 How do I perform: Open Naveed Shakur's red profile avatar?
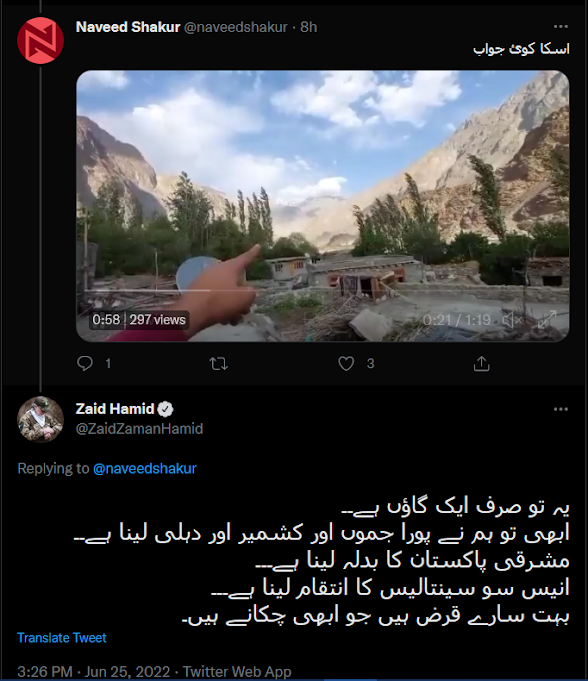coord(40,40)
